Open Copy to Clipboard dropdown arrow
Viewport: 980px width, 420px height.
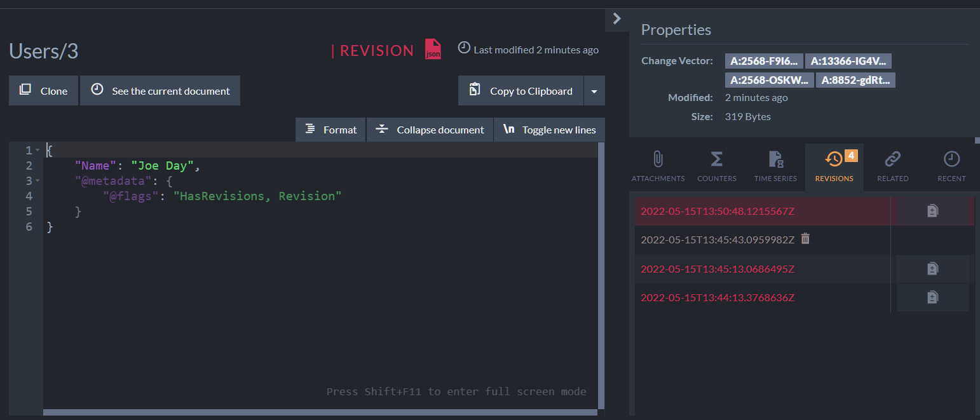(x=594, y=91)
